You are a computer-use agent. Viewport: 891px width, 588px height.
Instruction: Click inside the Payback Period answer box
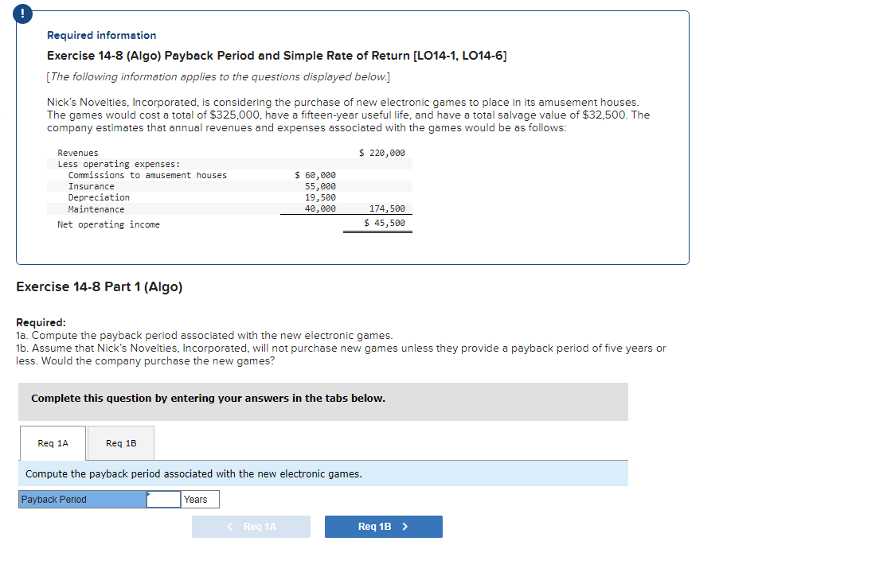[163, 499]
